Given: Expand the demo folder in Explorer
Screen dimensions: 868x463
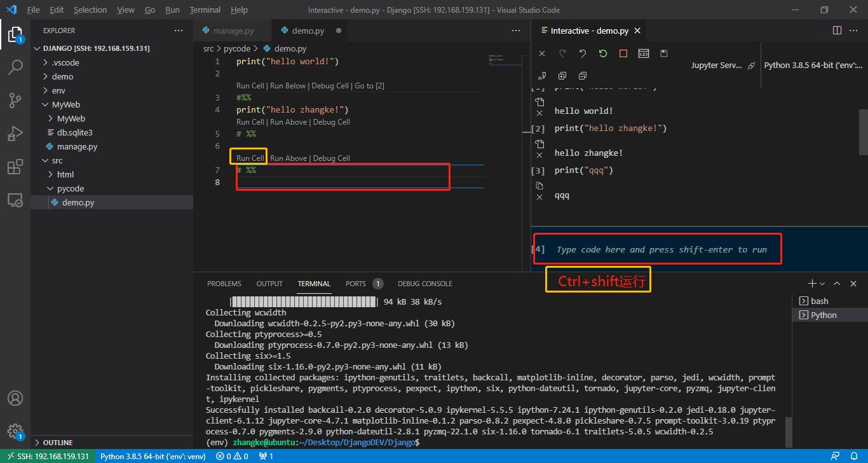Looking at the screenshot, I should [112, 76].
